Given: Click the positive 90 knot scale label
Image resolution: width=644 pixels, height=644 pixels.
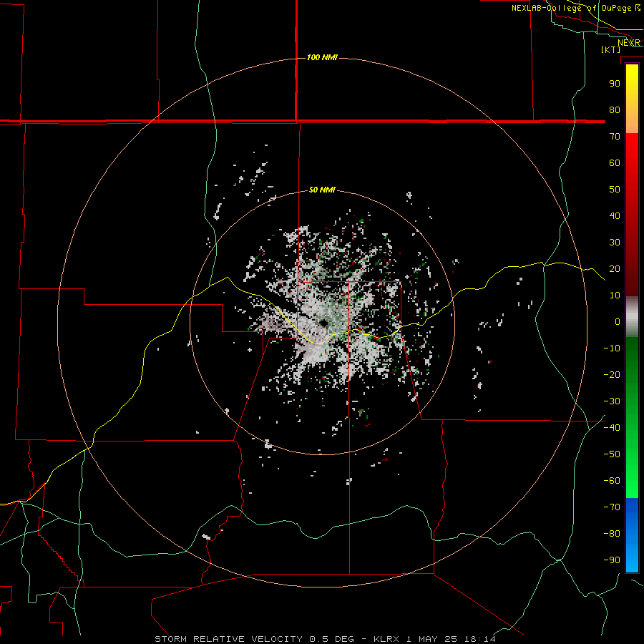Looking at the screenshot, I should [x=615, y=84].
